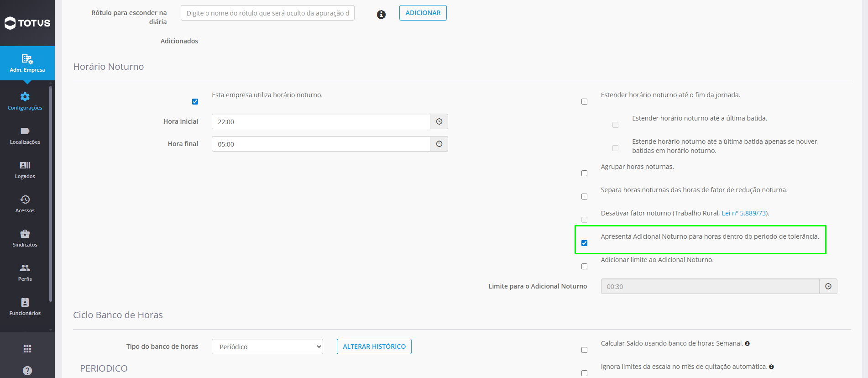
Task: Check 'Adicionar limite ao Adicional Noturno'
Action: point(584,266)
